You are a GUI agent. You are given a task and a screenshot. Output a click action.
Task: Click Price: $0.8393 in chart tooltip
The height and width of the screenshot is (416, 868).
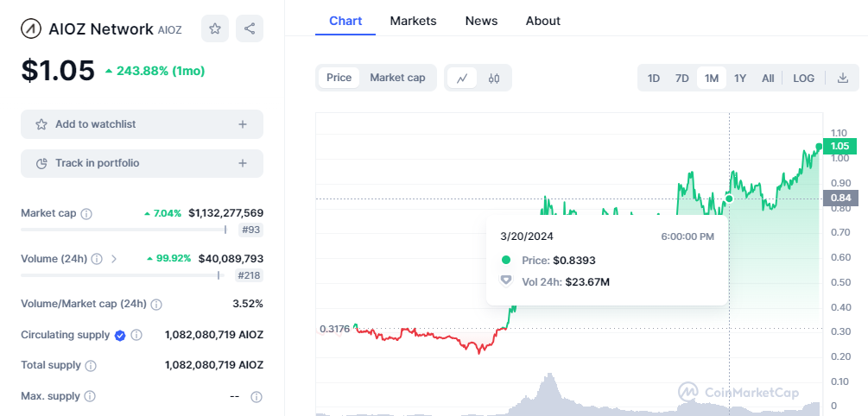(x=559, y=261)
